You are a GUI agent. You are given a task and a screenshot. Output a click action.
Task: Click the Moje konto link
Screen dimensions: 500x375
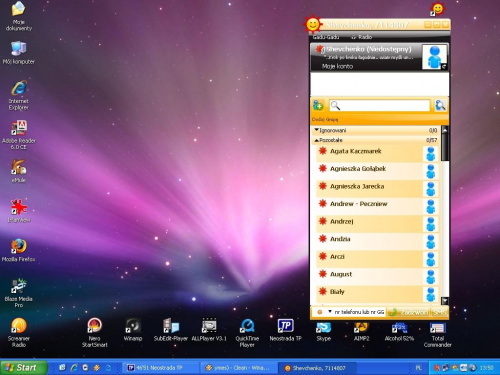(337, 66)
